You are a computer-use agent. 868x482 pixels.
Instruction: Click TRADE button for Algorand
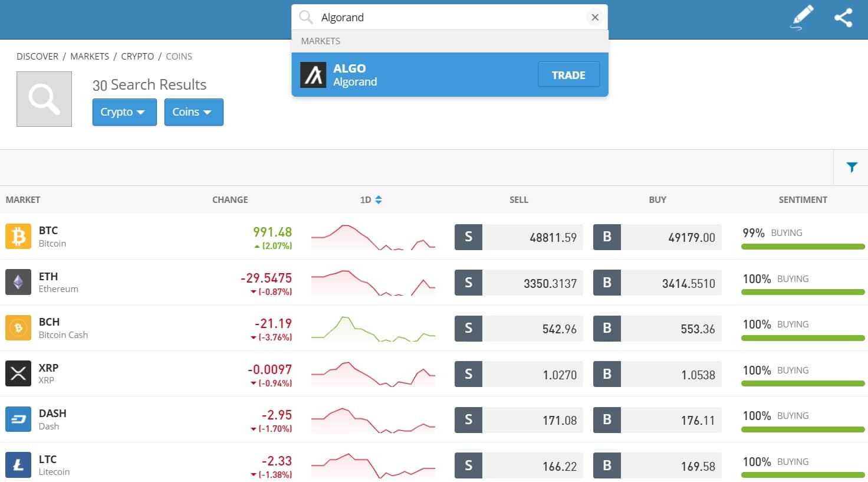pos(568,75)
